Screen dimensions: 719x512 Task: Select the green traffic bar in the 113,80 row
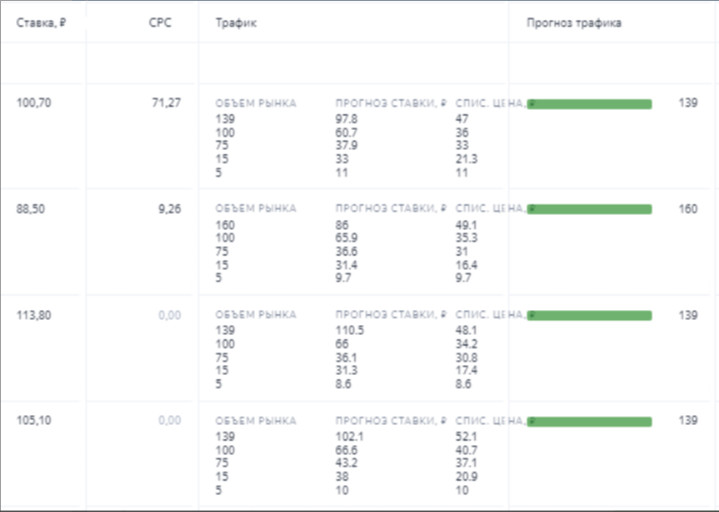[589, 315]
